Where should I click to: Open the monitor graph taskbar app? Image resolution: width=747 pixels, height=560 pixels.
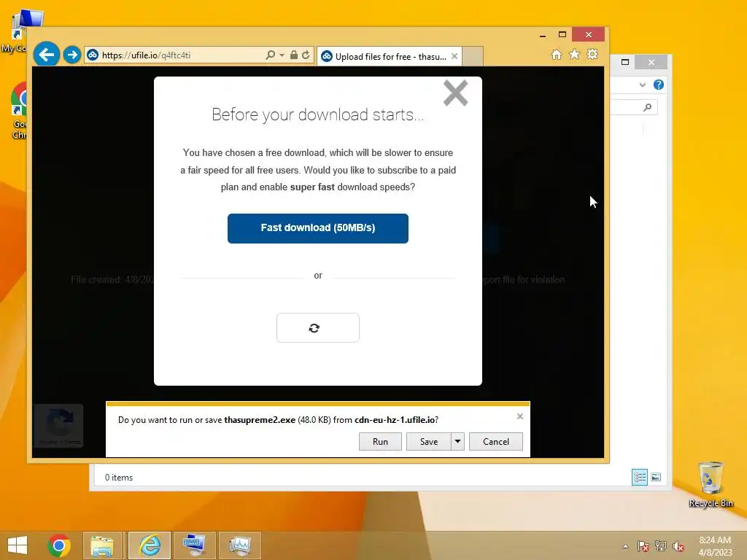point(239,545)
